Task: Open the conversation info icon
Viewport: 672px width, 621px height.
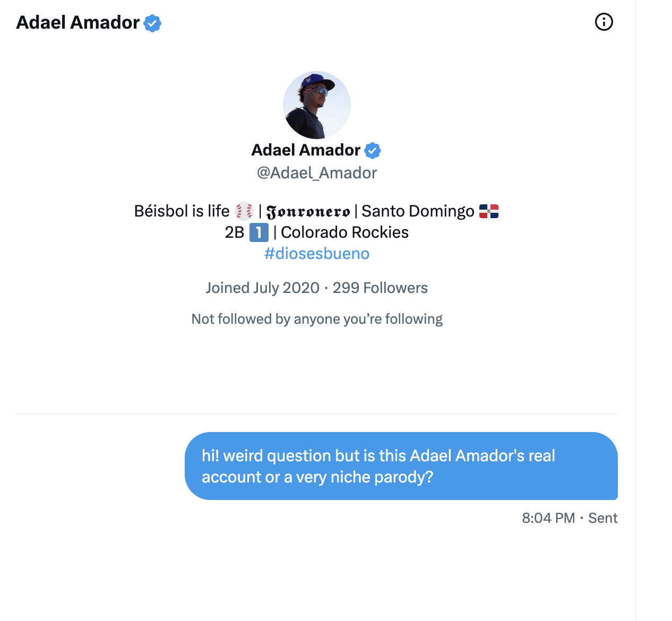Action: pos(604,22)
